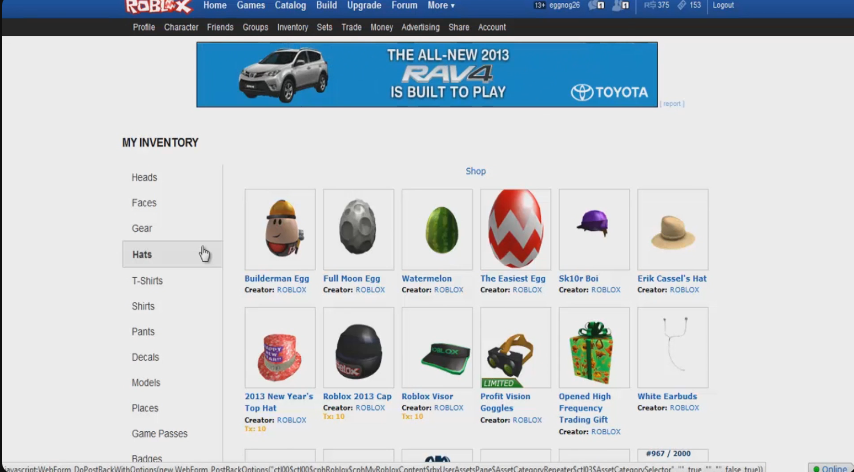Click the Shop link above inventory items
This screenshot has height=472, width=854.
pos(475,172)
